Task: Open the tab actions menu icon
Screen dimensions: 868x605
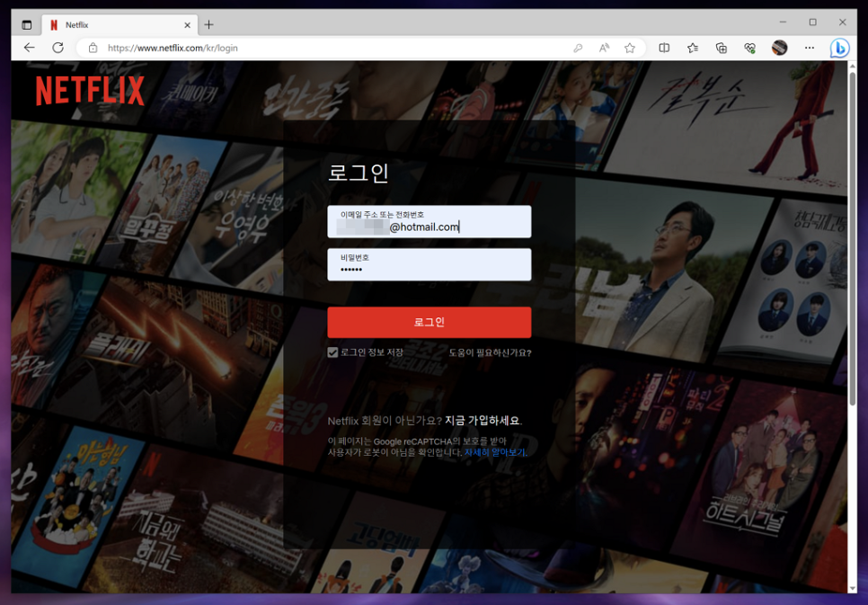Action: pyautogui.click(x=27, y=24)
